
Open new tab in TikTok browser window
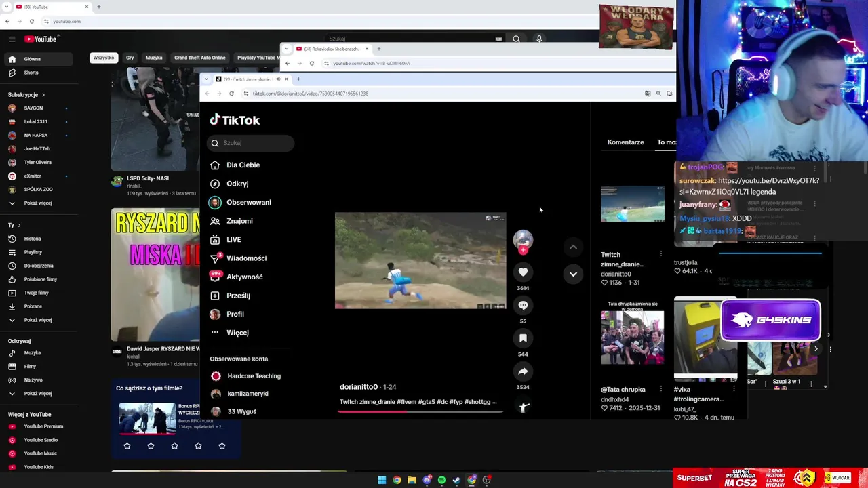298,79
